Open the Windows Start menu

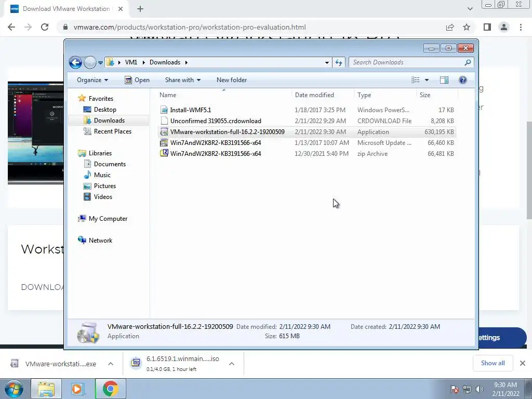click(x=14, y=389)
